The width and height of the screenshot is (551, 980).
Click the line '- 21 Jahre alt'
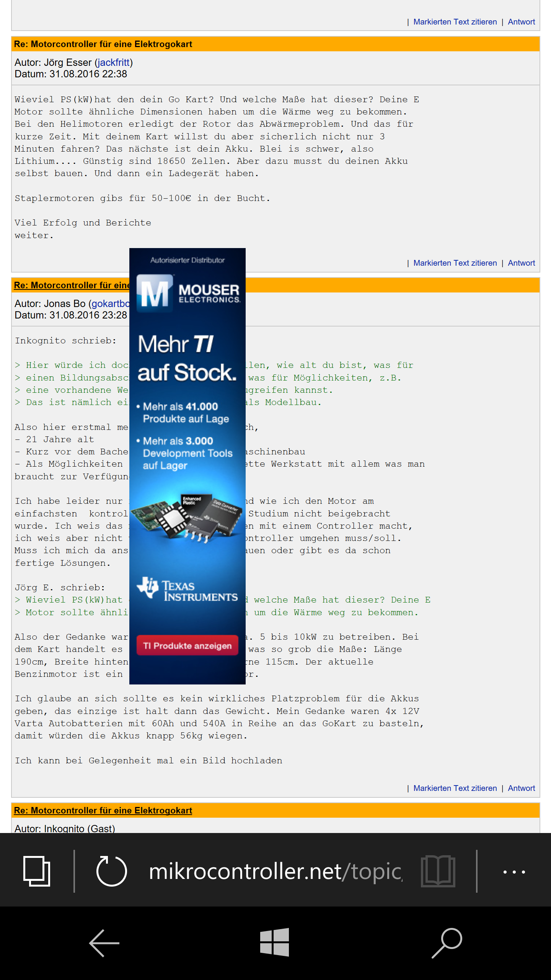point(54,439)
